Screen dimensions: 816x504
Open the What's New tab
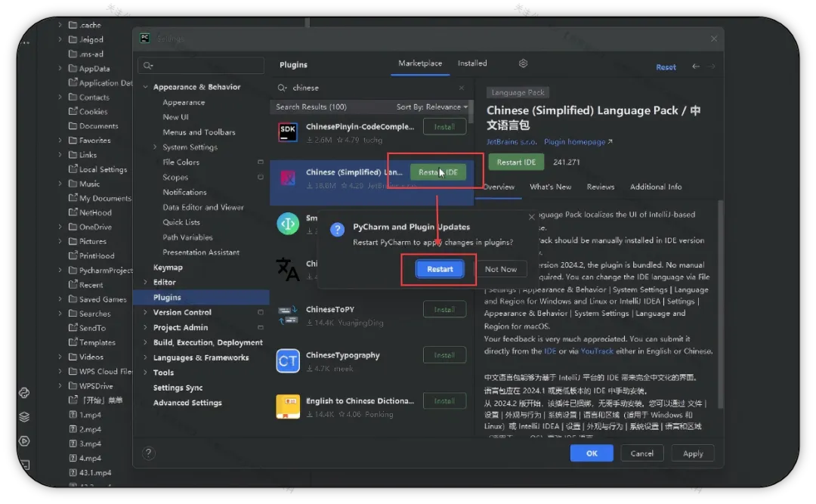[x=550, y=187]
